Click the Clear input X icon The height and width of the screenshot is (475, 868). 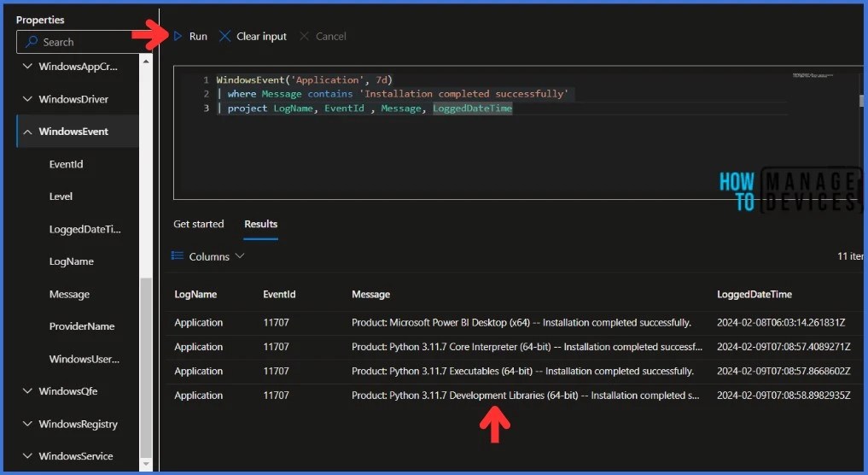(224, 36)
